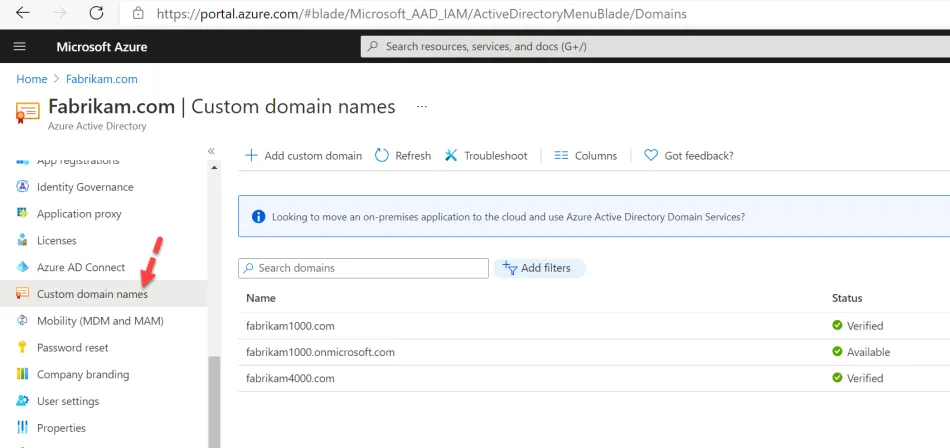Viewport: 950px width, 448px height.
Task: Expand more options ellipsis beside page title
Action: pyautogui.click(x=422, y=106)
